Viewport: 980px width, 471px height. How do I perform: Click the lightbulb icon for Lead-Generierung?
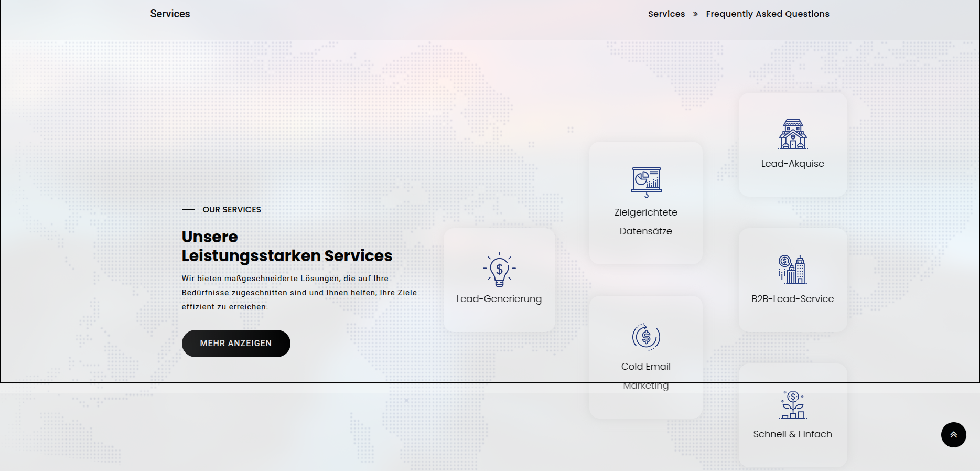[x=499, y=269]
